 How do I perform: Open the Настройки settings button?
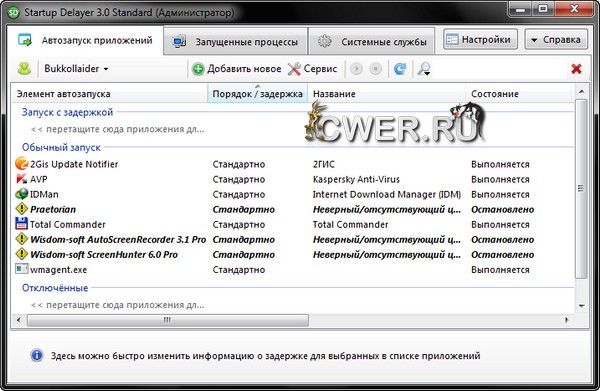(x=480, y=39)
